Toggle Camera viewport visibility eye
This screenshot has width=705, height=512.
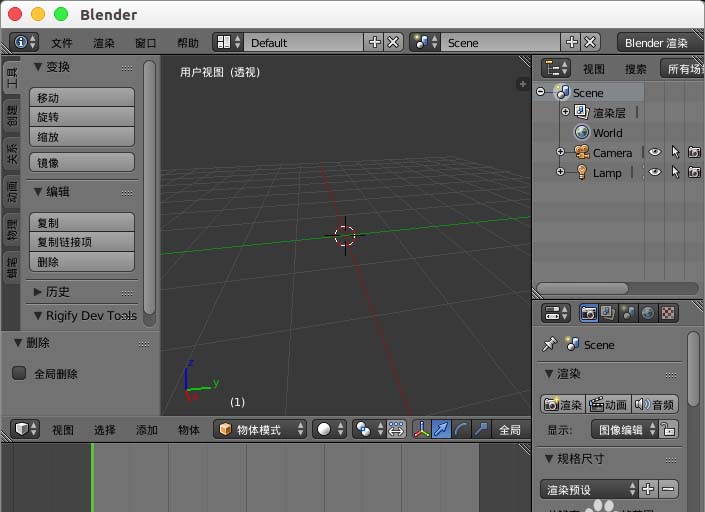tap(655, 152)
